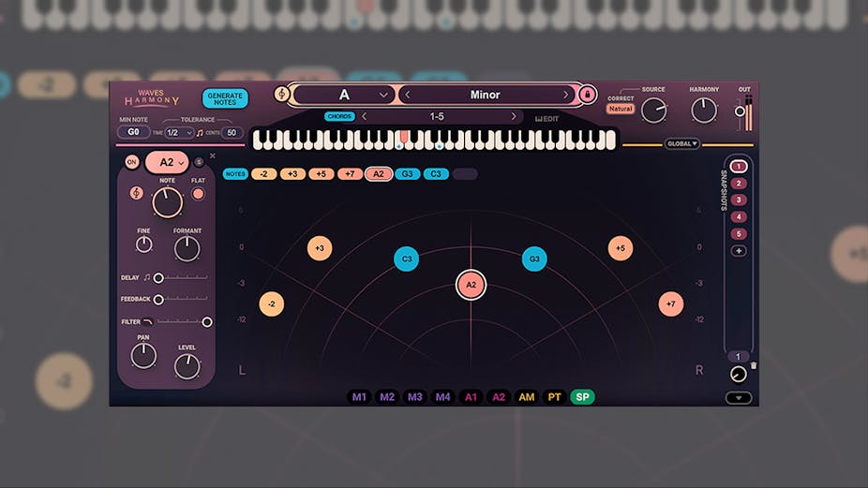Click the treble clef icon beside key selector
This screenshot has height=488, width=868.
(x=282, y=95)
